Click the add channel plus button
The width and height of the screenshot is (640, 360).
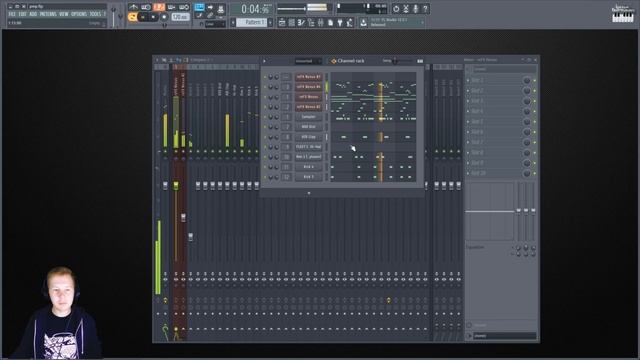309,193
